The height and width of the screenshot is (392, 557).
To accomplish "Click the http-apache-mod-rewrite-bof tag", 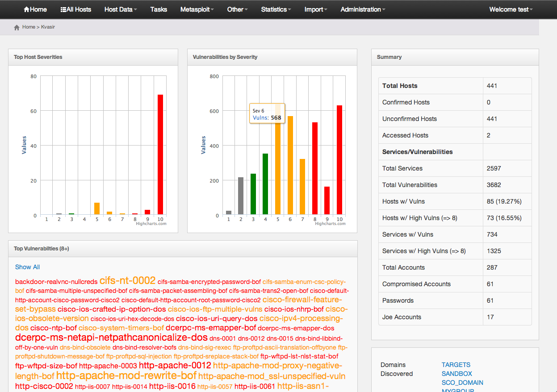I will tap(126, 375).
